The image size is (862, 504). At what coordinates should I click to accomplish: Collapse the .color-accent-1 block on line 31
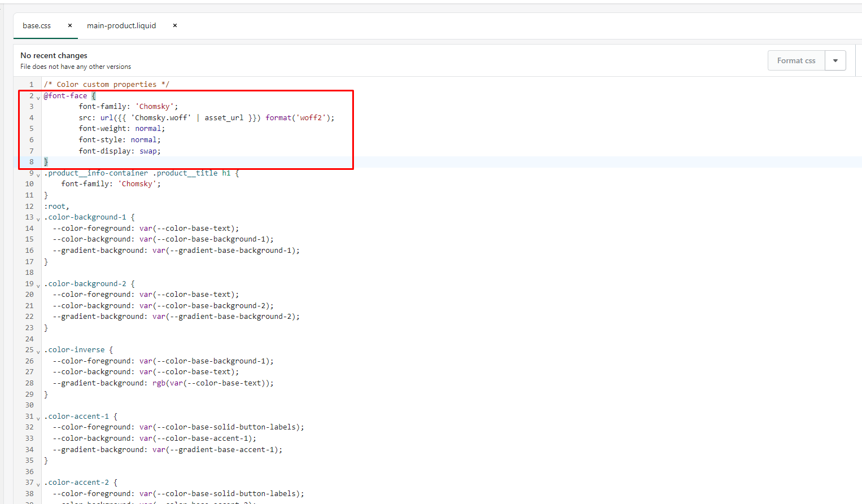38,418
